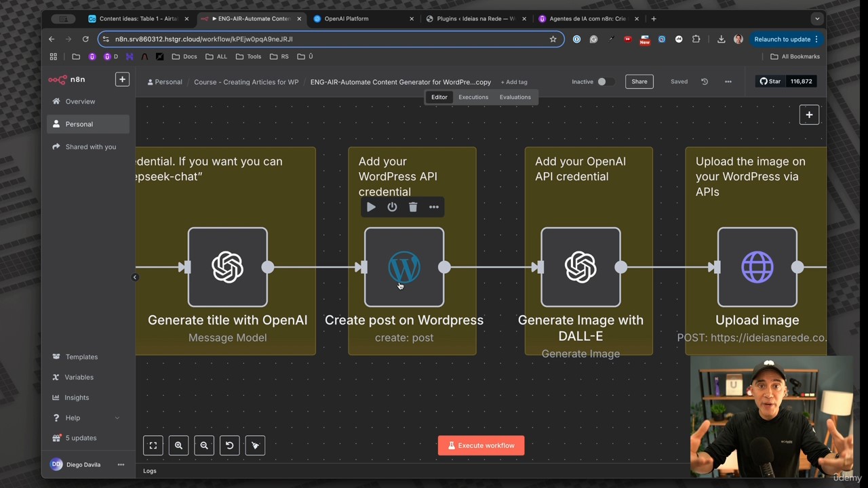This screenshot has height=488, width=868.
Task: Switch to Plugins Ideias na Rede tab
Action: tap(476, 18)
